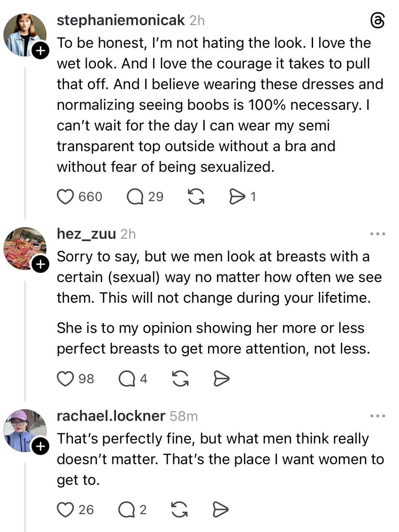Open hez_zuu's profile via username
Screen dimensions: 399x532
pyautogui.click(x=86, y=234)
